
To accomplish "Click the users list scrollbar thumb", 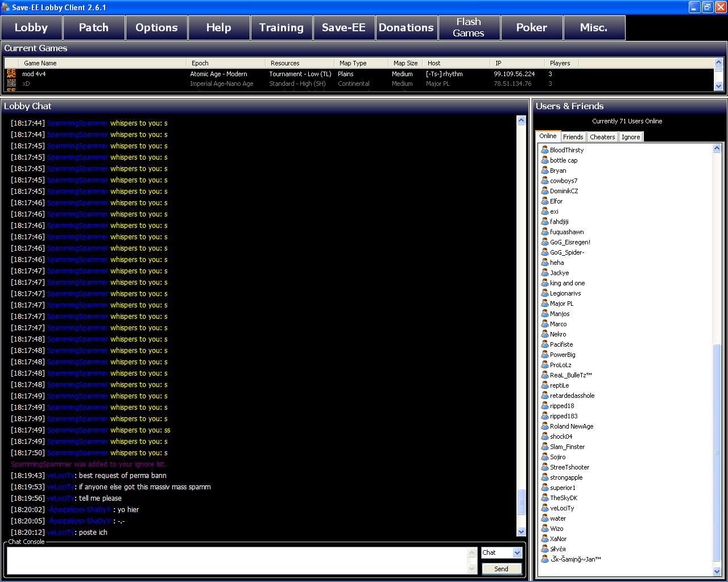I will coord(717,452).
